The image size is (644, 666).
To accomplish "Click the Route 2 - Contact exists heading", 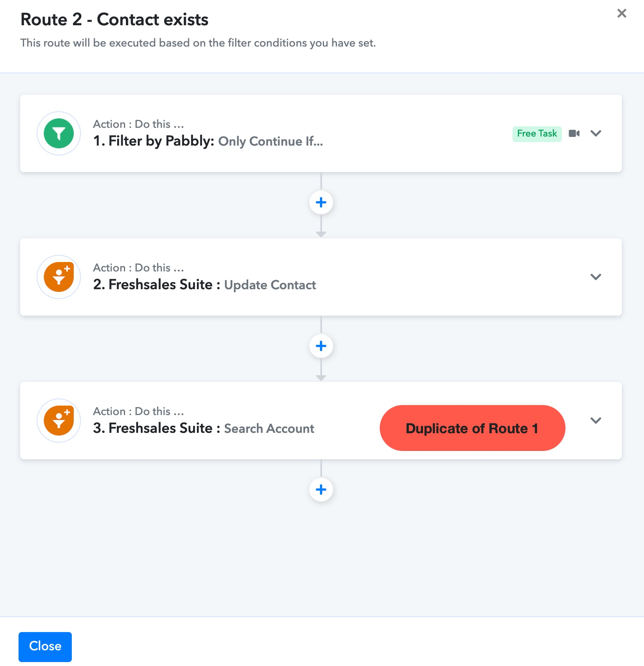I will pyautogui.click(x=114, y=19).
